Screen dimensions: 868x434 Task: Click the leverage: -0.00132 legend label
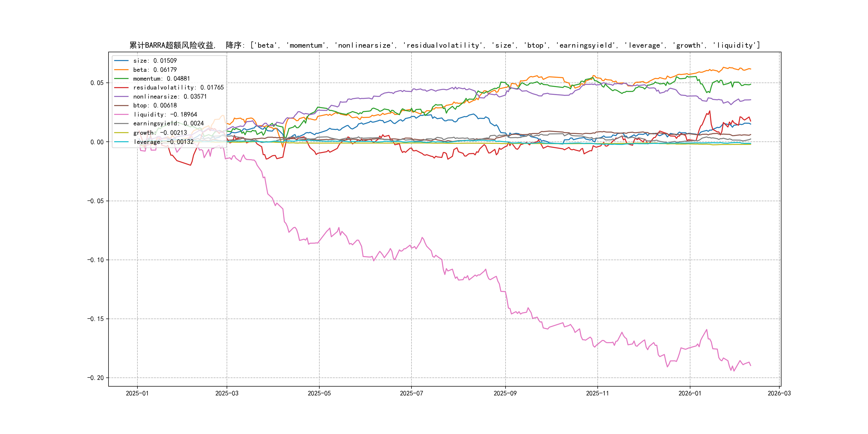(x=163, y=142)
